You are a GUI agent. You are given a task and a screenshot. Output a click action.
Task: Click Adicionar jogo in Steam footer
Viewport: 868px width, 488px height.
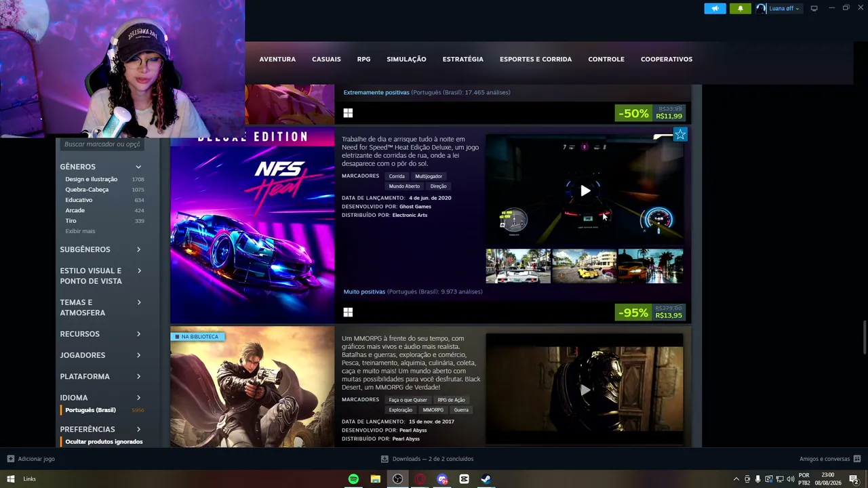tap(31, 459)
